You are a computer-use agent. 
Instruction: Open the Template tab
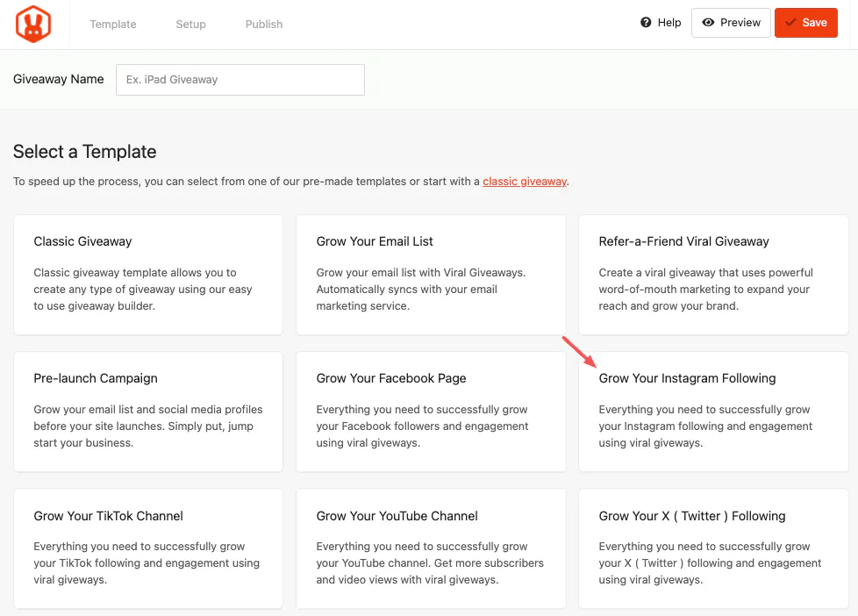[112, 24]
